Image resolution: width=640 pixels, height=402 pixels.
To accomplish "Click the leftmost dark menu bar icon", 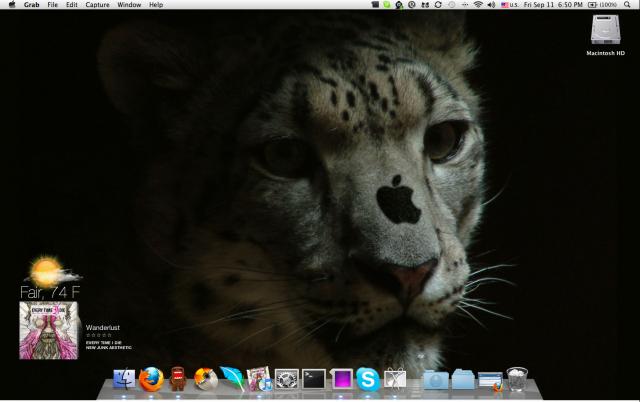I will tap(375, 5).
